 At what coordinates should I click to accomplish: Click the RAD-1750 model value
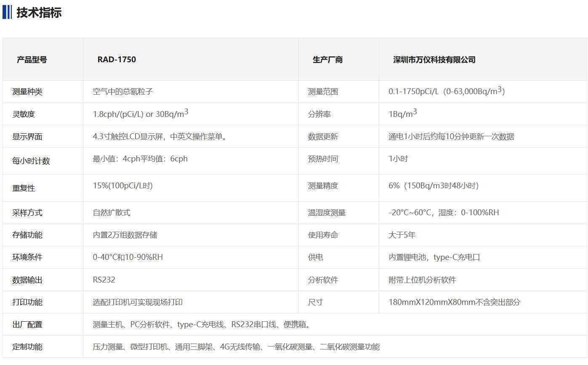(117, 59)
